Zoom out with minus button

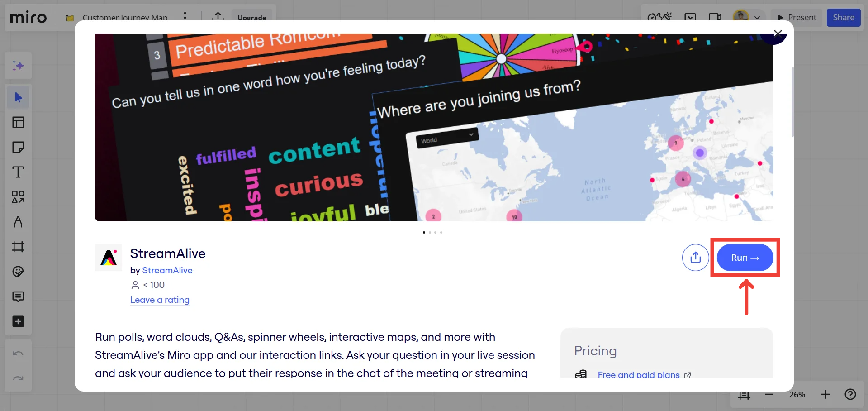(x=769, y=395)
